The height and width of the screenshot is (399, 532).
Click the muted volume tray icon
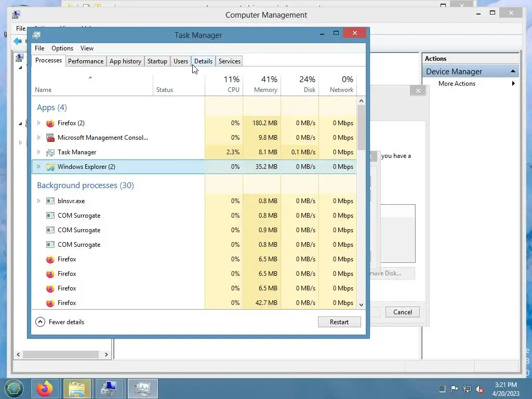pos(480,389)
